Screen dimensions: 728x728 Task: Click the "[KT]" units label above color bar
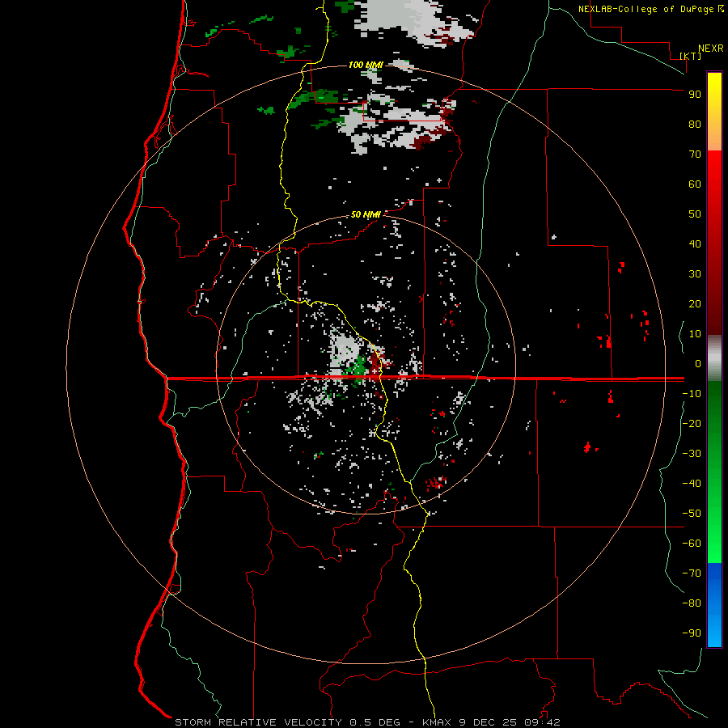coord(691,56)
